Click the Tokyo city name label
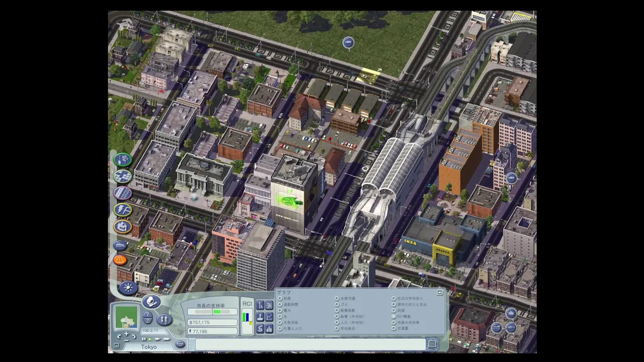This screenshot has width=644, height=362. [x=149, y=347]
